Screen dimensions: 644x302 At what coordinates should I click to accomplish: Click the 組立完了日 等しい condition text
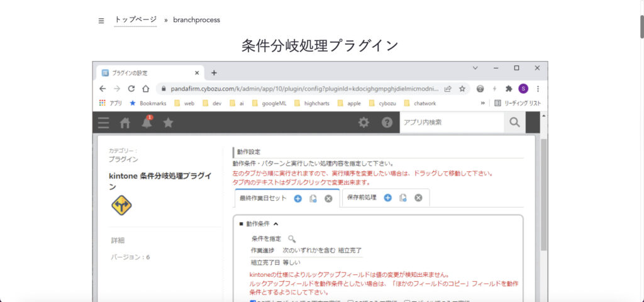(x=275, y=262)
